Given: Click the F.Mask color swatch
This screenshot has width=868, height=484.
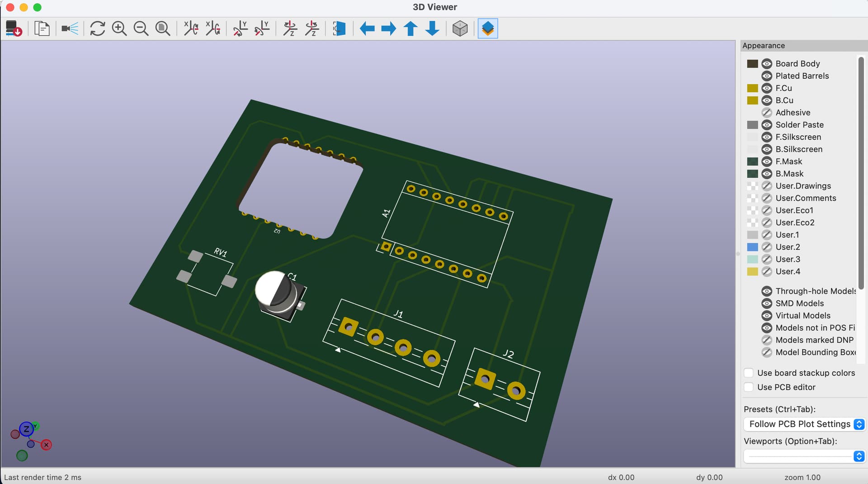Looking at the screenshot, I should pyautogui.click(x=752, y=161).
